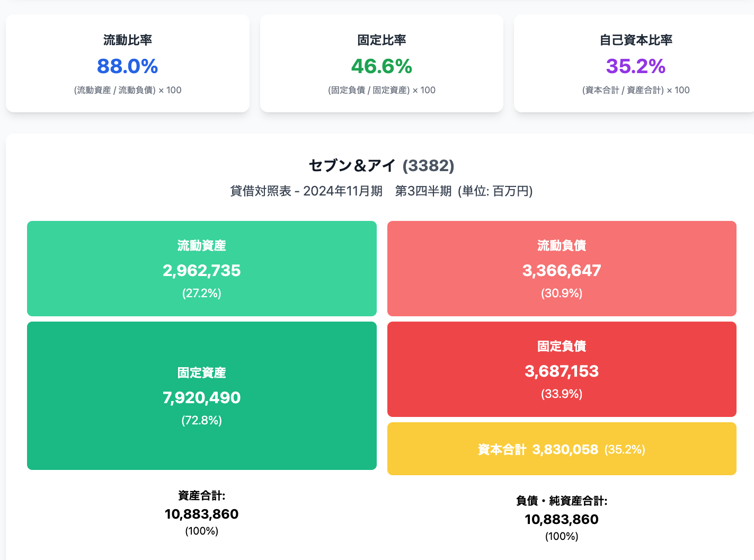Select the light red 流動負債 block

(x=562, y=269)
